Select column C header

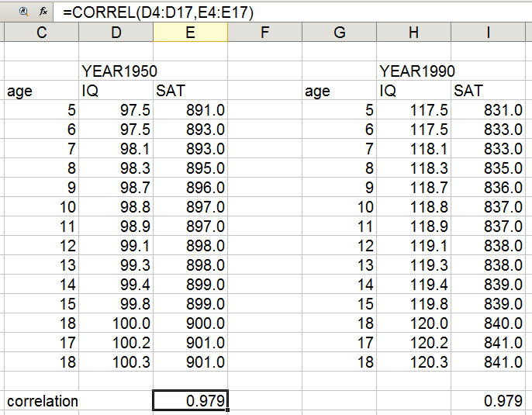pos(41,33)
